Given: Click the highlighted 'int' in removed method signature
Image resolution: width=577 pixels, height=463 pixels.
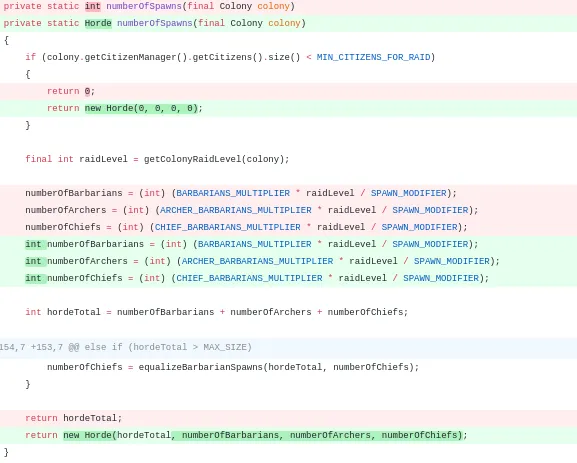Looking at the screenshot, I should click(x=93, y=6).
